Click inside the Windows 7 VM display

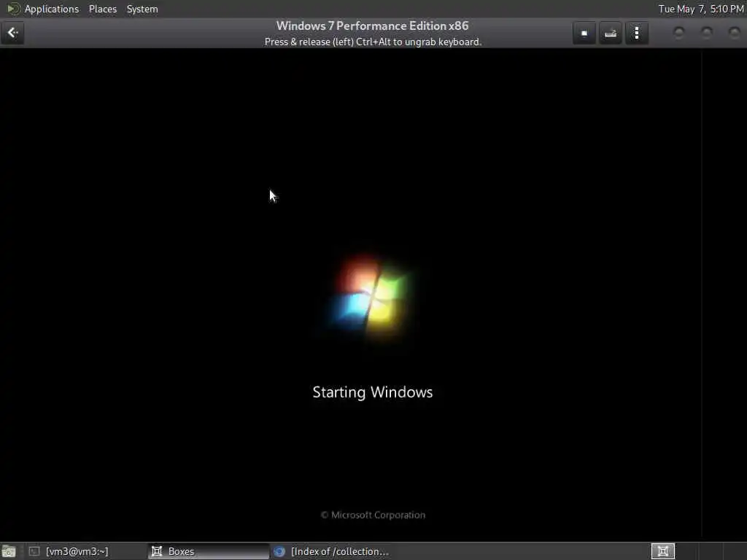[x=373, y=295]
